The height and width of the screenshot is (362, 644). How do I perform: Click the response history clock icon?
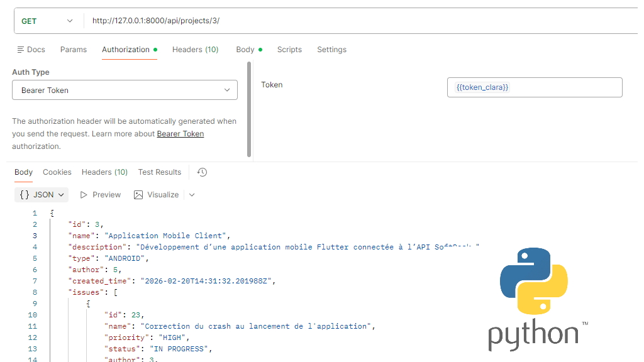click(x=202, y=172)
